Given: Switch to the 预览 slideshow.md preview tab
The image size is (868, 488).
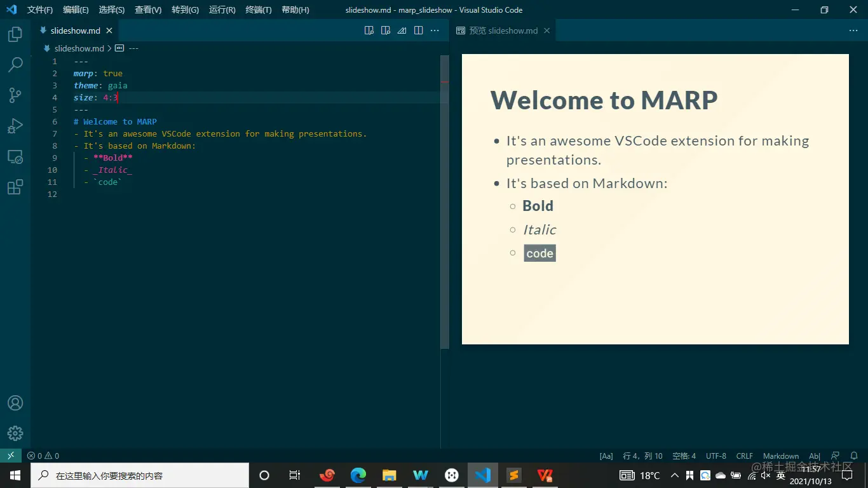Looking at the screenshot, I should [503, 30].
